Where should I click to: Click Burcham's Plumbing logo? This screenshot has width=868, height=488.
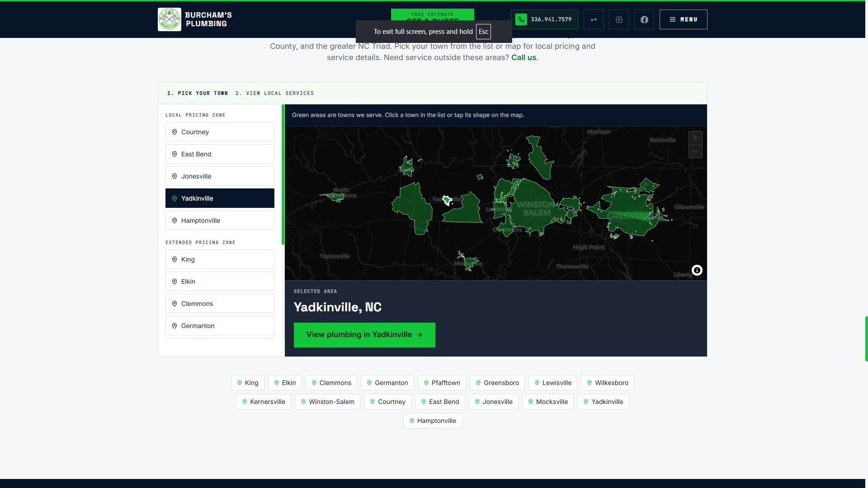(x=195, y=19)
